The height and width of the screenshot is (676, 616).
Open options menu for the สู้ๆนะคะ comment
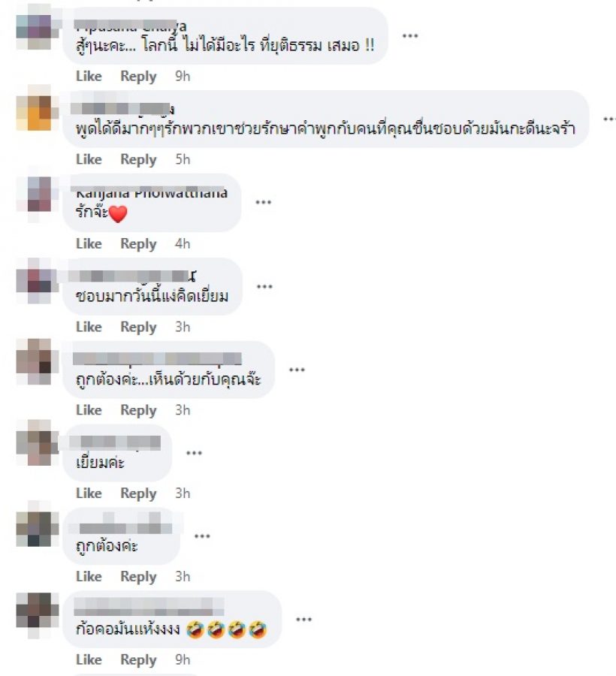tap(410, 36)
